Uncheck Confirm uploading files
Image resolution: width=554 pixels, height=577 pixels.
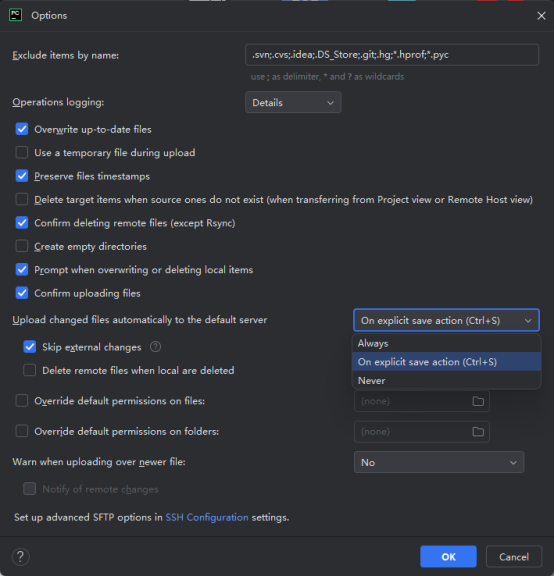22,293
